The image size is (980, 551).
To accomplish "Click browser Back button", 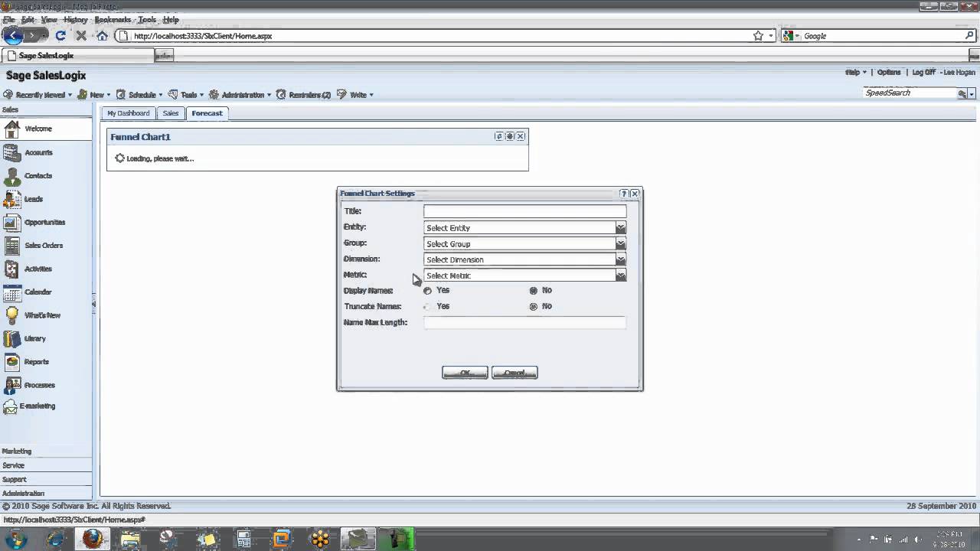I will 13,35.
